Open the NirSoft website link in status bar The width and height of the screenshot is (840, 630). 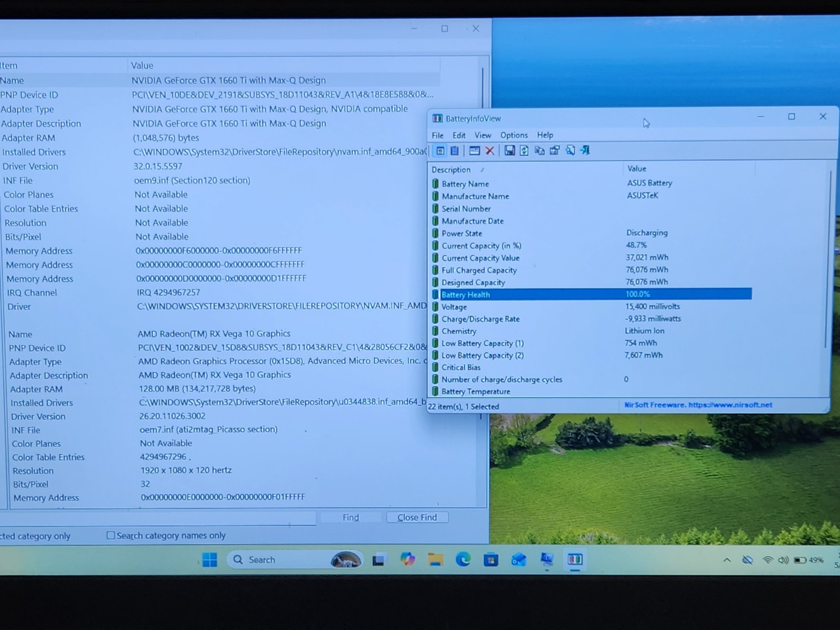click(x=698, y=405)
